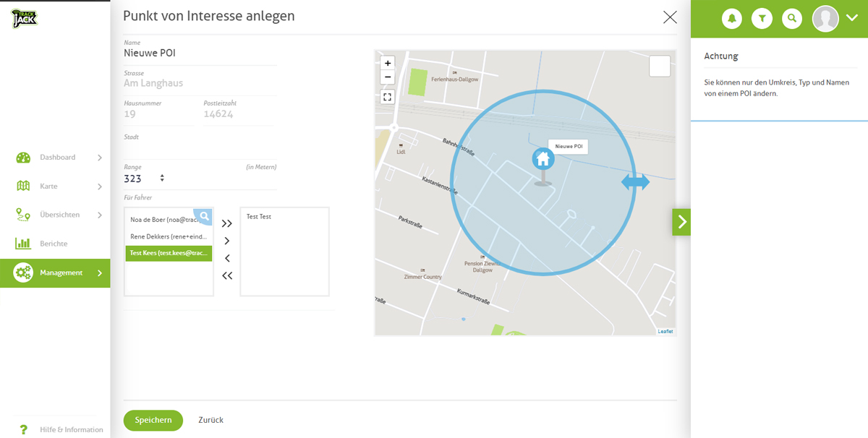The width and height of the screenshot is (868, 438).
Task: Click the Speichern button
Action: point(153,420)
